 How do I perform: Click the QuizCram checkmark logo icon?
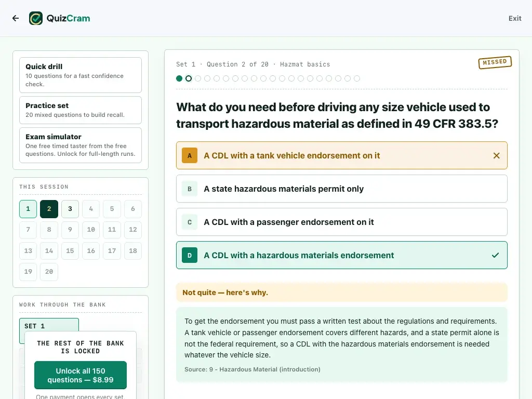[x=36, y=18]
